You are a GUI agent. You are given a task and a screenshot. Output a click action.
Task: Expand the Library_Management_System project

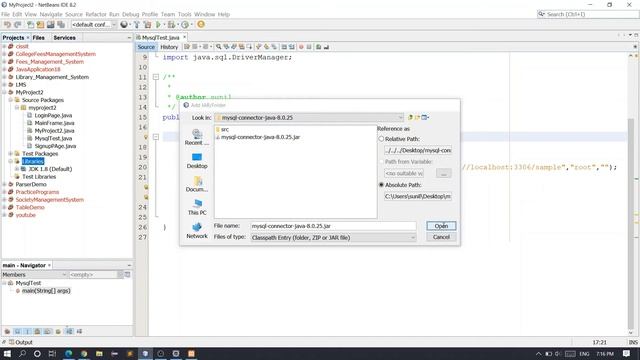4,77
